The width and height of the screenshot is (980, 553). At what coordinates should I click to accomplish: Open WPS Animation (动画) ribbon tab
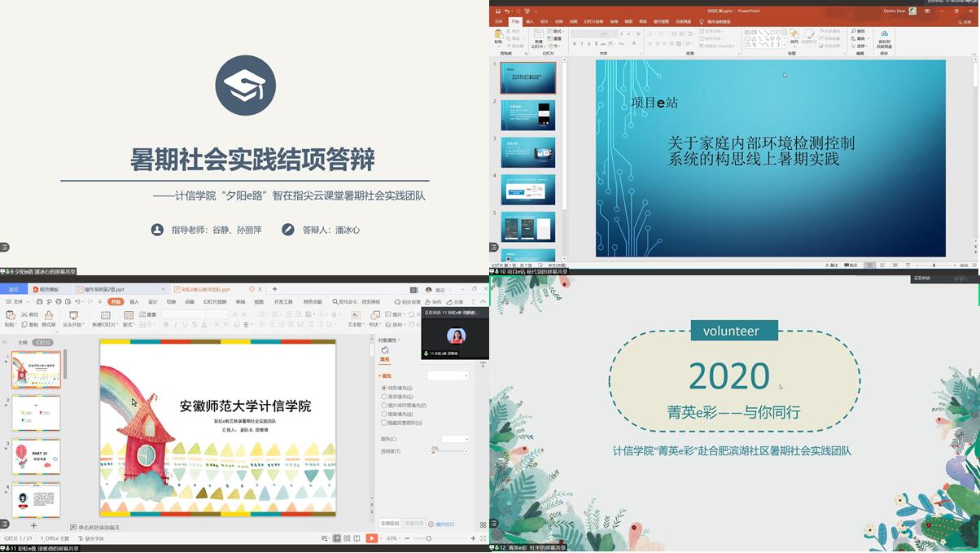(190, 301)
